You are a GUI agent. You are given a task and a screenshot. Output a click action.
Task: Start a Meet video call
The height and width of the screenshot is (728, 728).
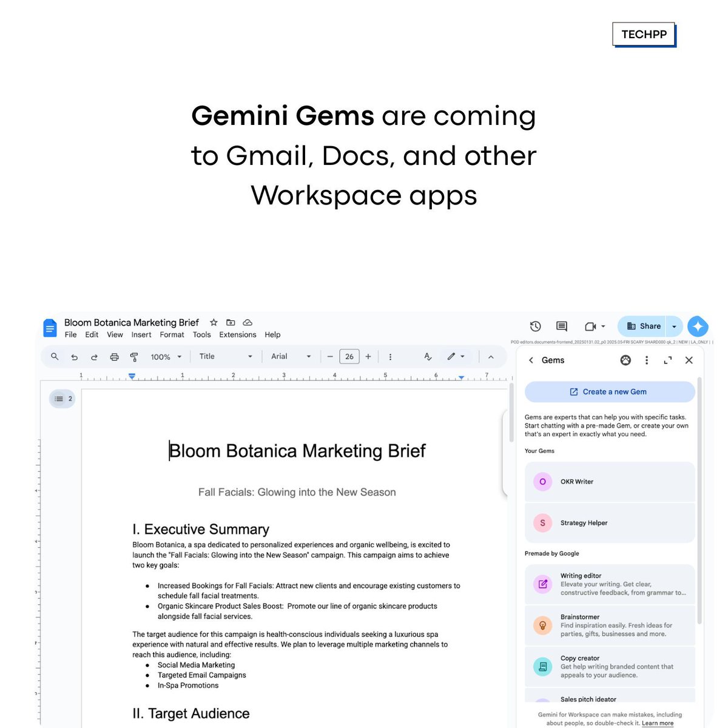tap(590, 326)
